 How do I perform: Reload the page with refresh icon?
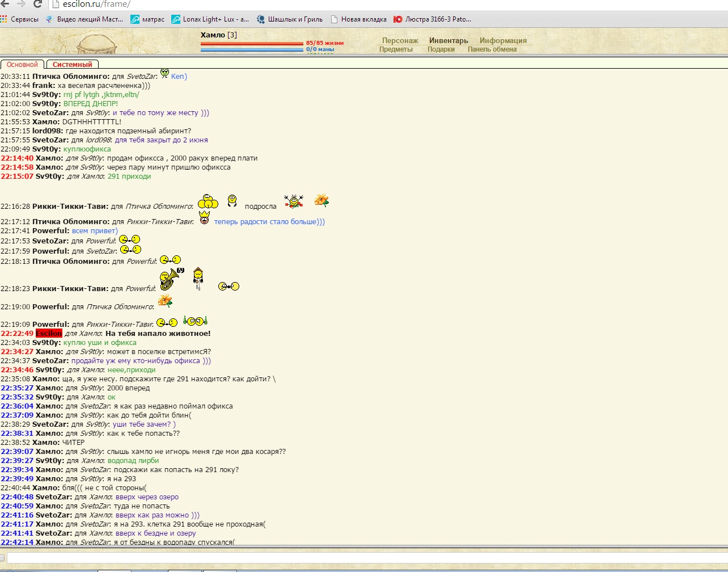tap(38, 4)
